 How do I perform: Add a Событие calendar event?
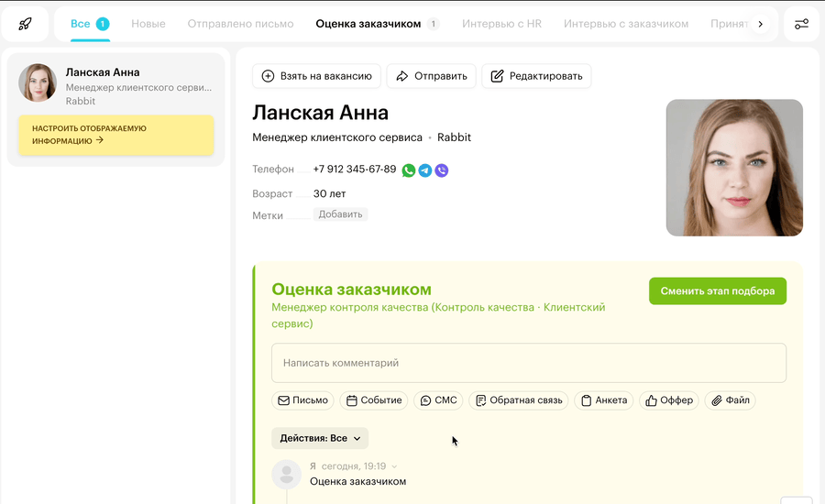pyautogui.click(x=374, y=400)
